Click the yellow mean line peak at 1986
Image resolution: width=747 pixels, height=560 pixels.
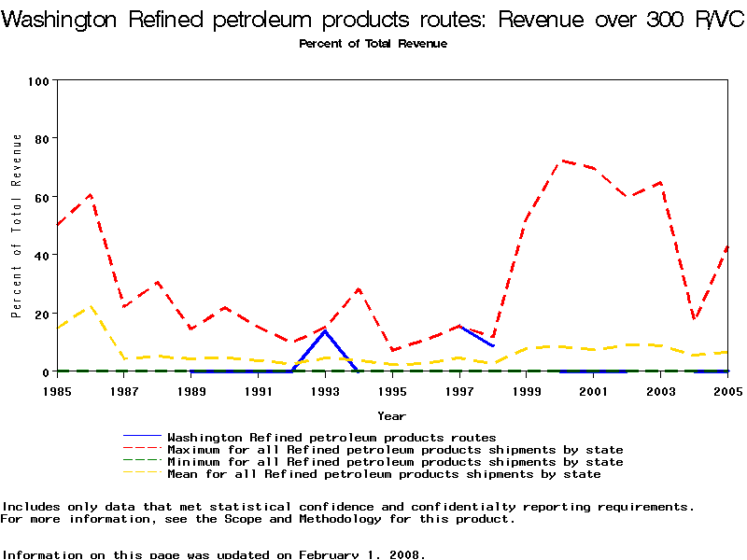(x=91, y=306)
